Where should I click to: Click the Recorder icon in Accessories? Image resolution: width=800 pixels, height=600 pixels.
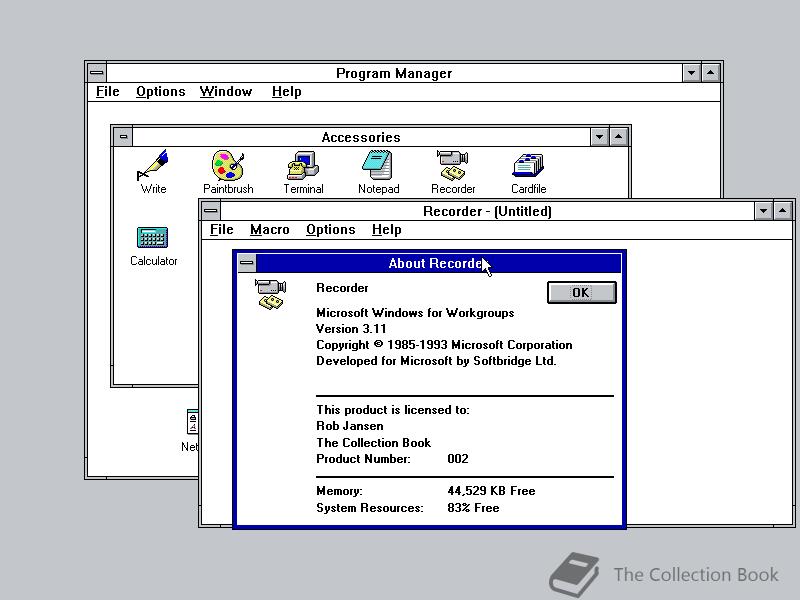coord(453,166)
